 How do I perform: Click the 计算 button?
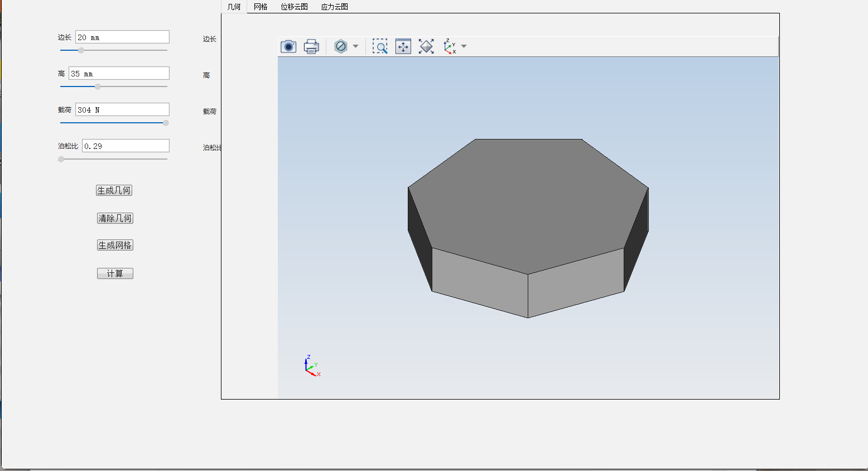[115, 273]
